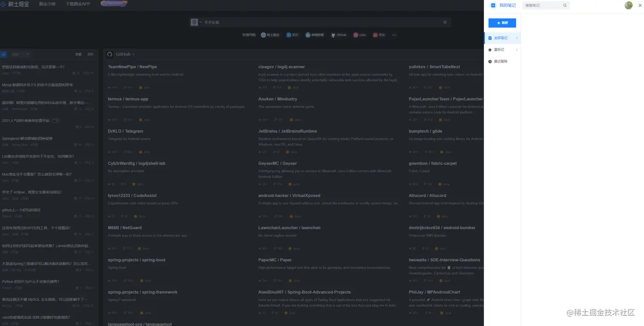
Task: Create a new note with 新建 button
Action: [x=502, y=23]
